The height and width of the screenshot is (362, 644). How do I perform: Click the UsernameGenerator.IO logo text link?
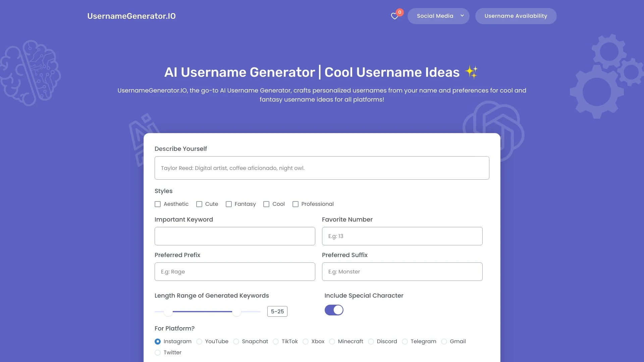coord(131,16)
